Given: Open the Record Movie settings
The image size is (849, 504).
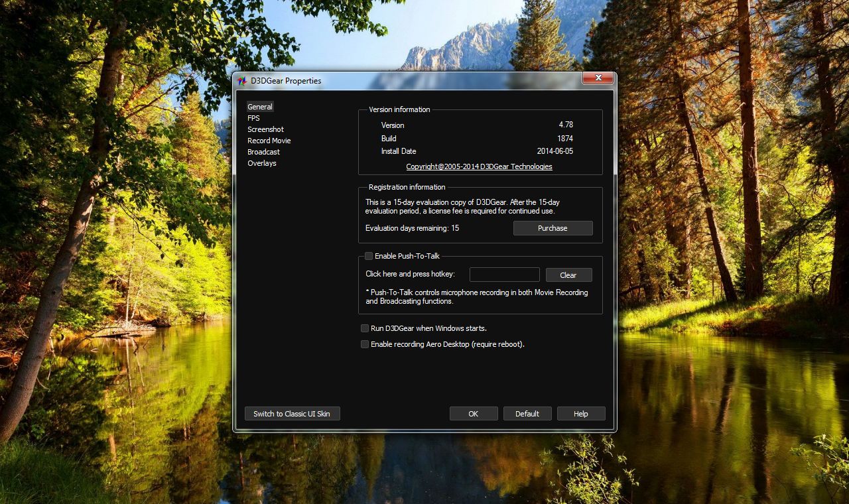Looking at the screenshot, I should click(269, 141).
